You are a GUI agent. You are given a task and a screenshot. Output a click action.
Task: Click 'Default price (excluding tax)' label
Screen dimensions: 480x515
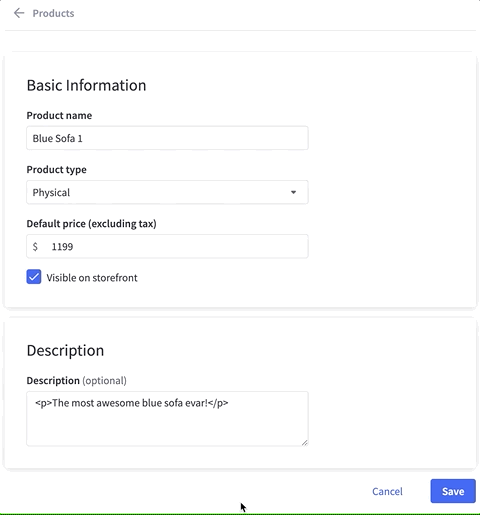pos(92,224)
